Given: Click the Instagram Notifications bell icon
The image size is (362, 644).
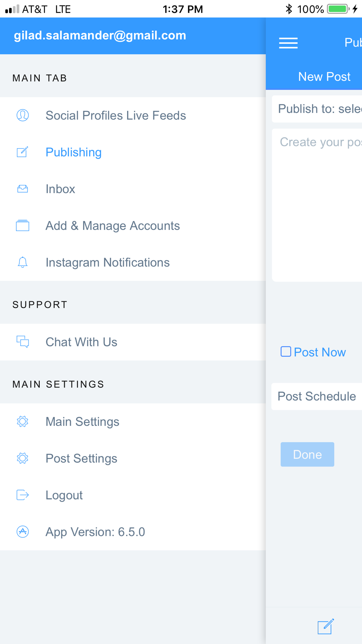Looking at the screenshot, I should click(22, 262).
